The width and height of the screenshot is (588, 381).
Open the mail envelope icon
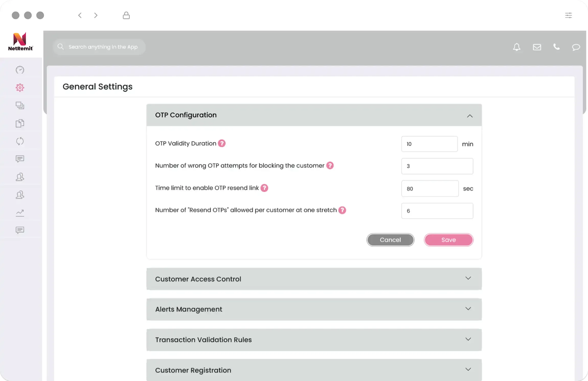click(x=537, y=47)
